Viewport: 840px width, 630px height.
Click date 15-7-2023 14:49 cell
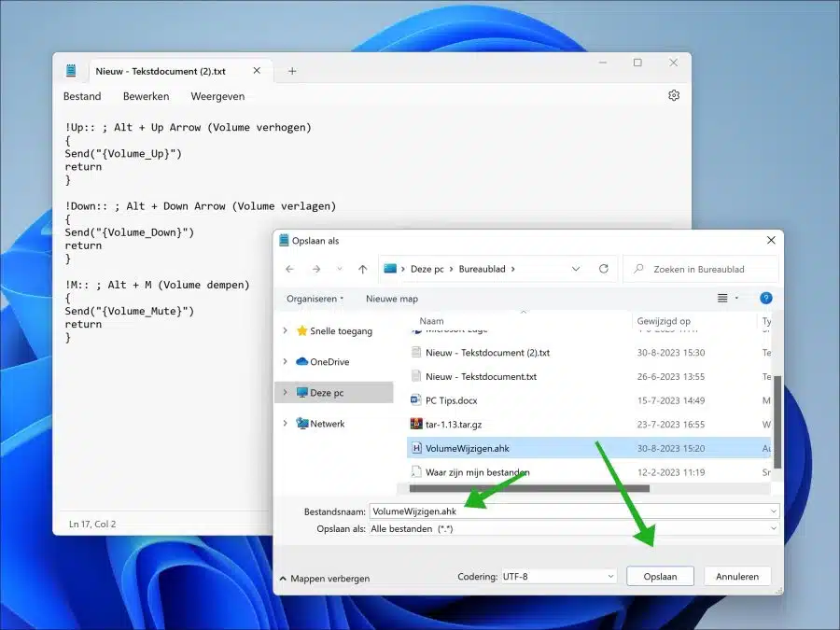tap(671, 400)
